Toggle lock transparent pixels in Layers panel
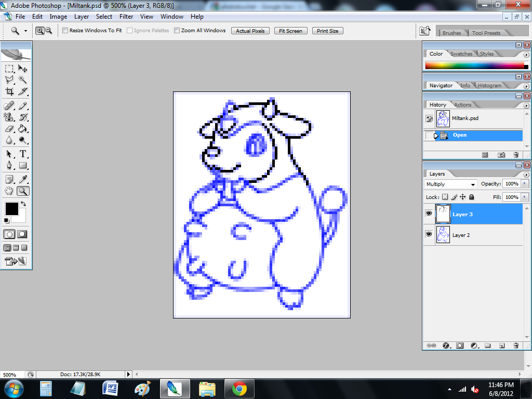532x399 pixels. pyautogui.click(x=445, y=197)
